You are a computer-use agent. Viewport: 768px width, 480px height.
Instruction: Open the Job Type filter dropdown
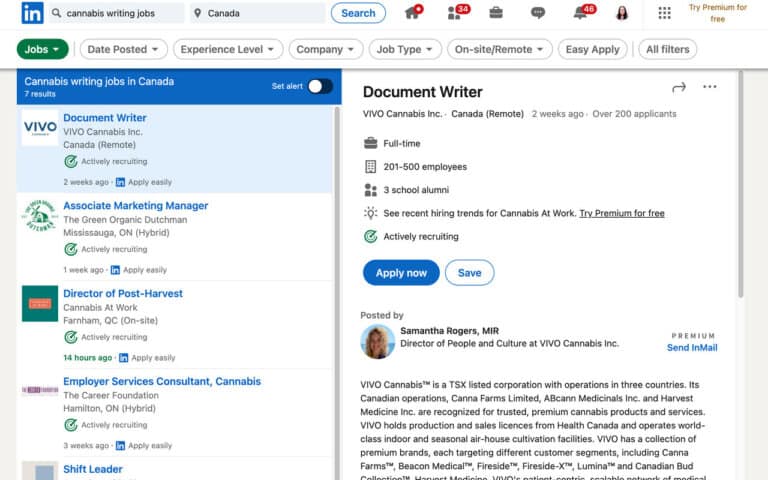click(x=404, y=49)
